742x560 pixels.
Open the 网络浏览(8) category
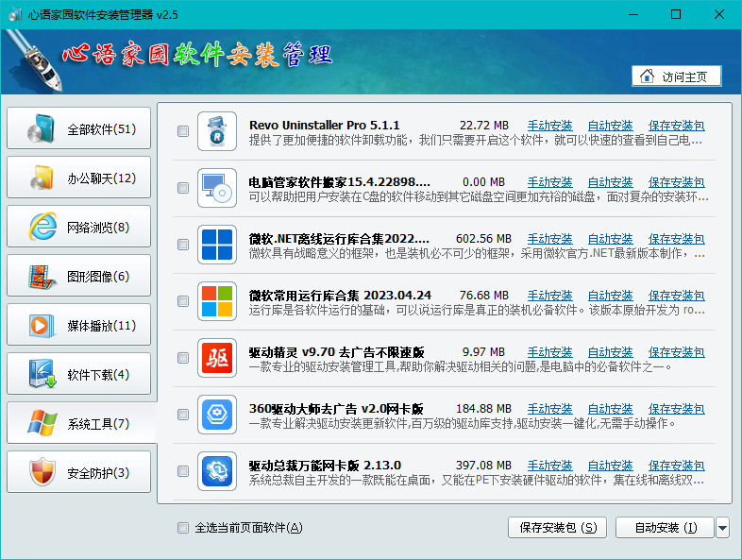[x=78, y=227]
